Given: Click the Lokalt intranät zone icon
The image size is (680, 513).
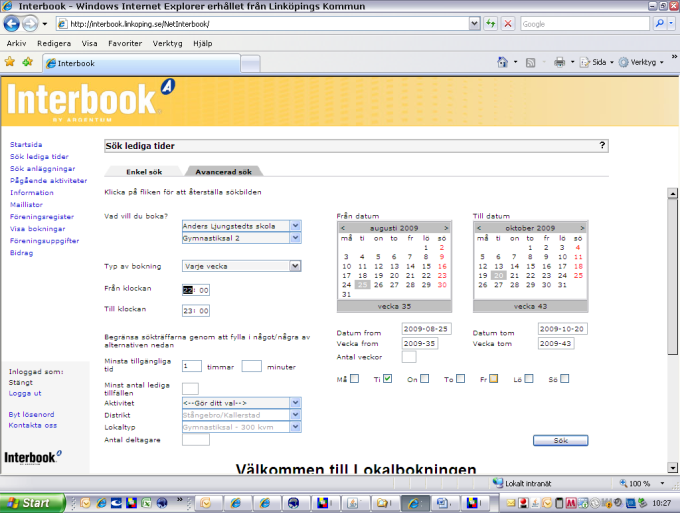Looking at the screenshot, I should 497,483.
